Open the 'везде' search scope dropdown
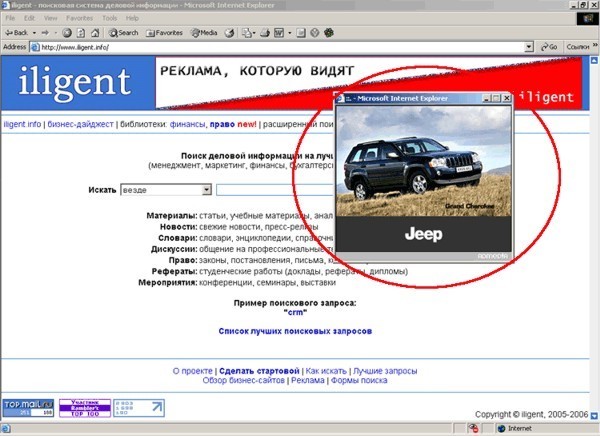The height and width of the screenshot is (436, 600). (166, 190)
